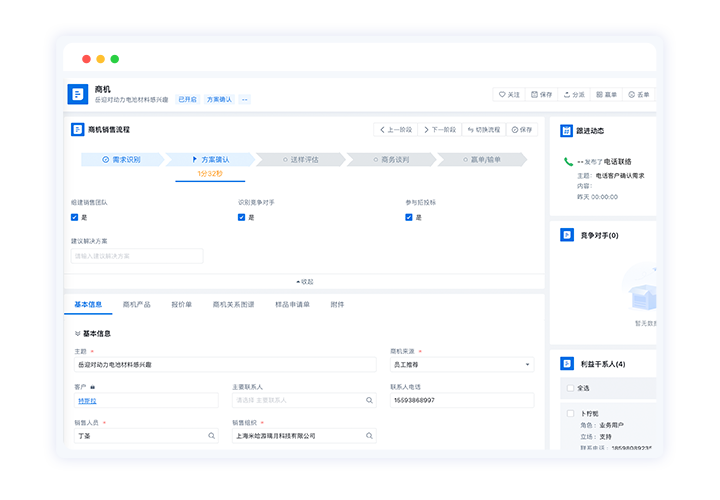This screenshot has width=720, height=500.
Task: Open the 特斯拉 customer link
Action: 87,400
